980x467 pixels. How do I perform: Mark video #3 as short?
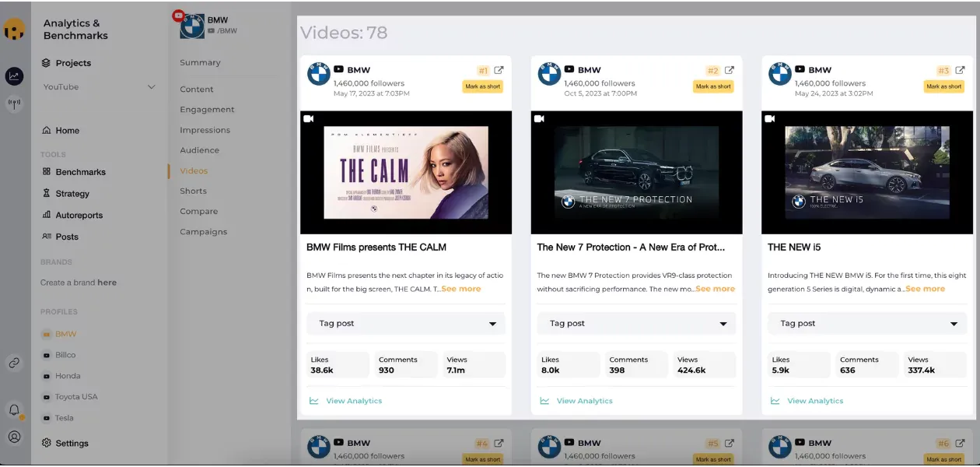(944, 86)
